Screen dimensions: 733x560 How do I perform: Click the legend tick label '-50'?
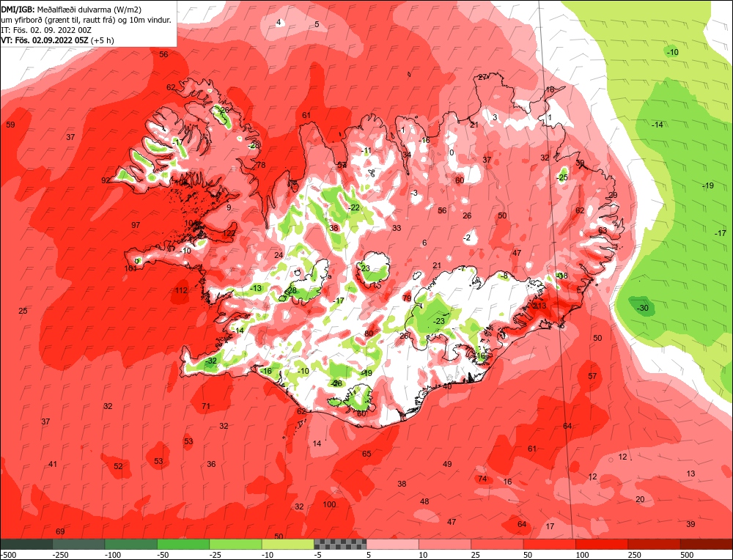point(163,555)
